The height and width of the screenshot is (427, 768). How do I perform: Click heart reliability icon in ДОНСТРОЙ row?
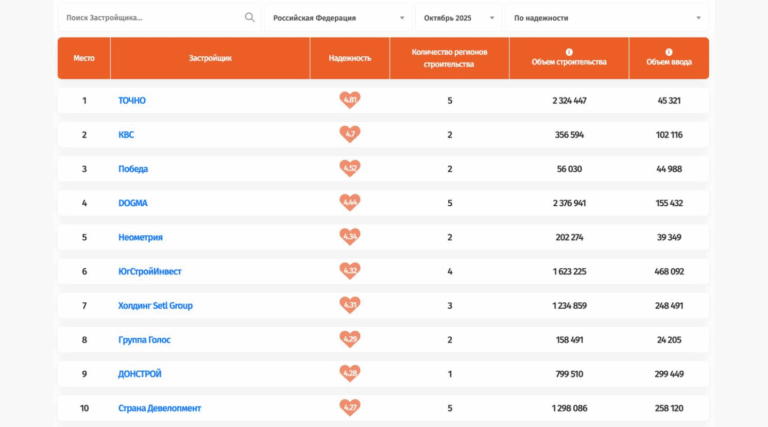point(349,374)
